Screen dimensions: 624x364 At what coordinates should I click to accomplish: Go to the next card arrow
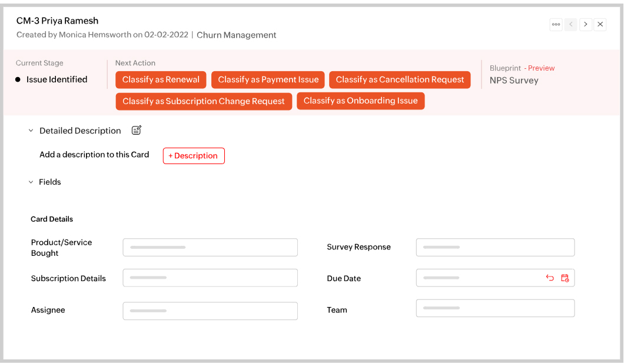585,24
